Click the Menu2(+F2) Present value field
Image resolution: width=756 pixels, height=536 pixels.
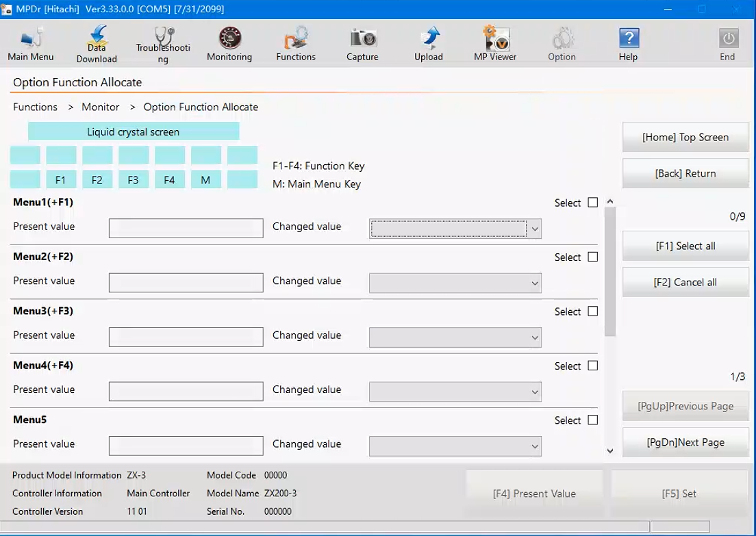click(186, 283)
